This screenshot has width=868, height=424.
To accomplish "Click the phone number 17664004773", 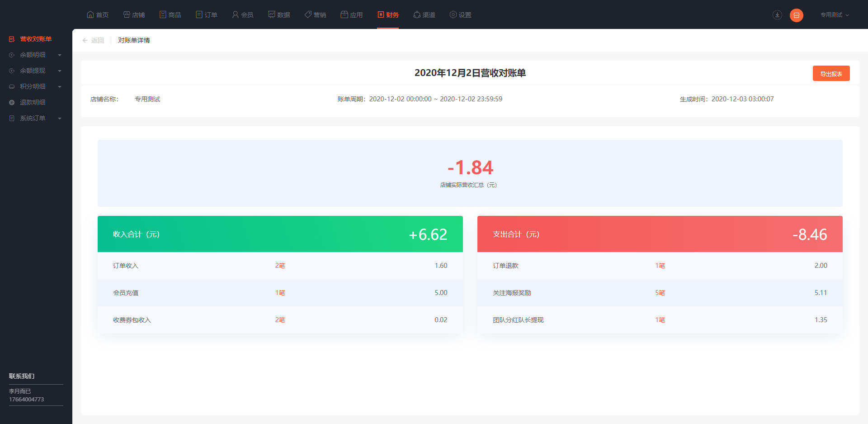I will (x=27, y=400).
